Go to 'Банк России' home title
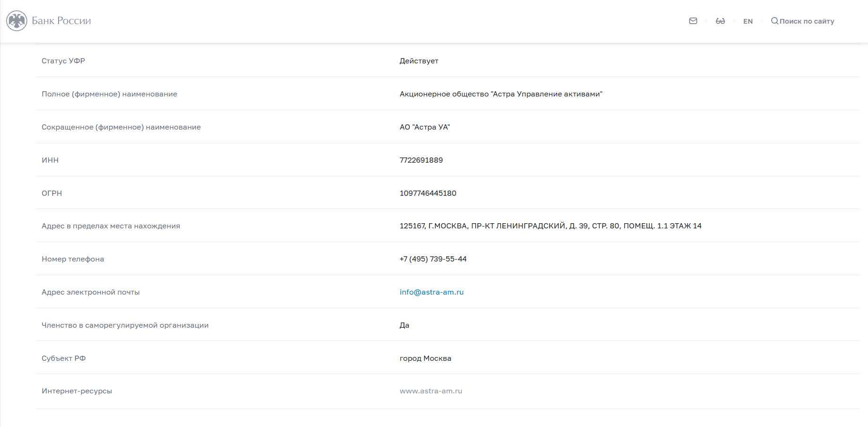The height and width of the screenshot is (427, 868). coord(61,21)
